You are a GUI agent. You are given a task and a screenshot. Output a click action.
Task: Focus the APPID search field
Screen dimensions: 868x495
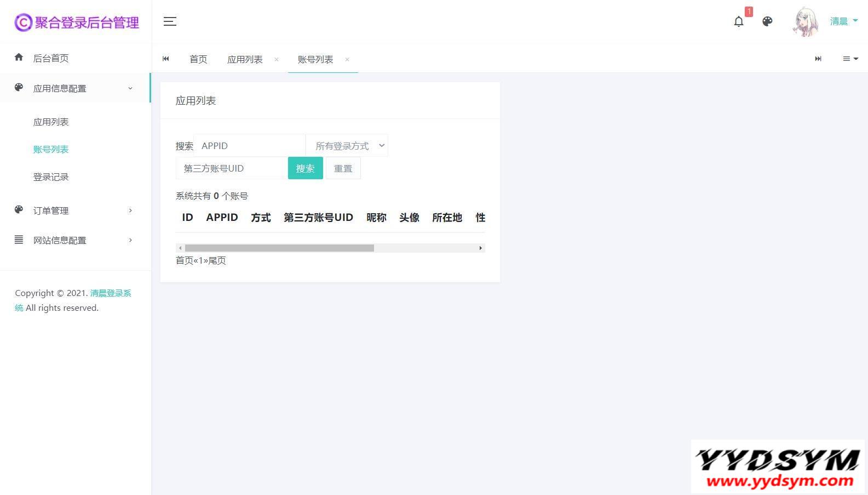click(x=250, y=146)
